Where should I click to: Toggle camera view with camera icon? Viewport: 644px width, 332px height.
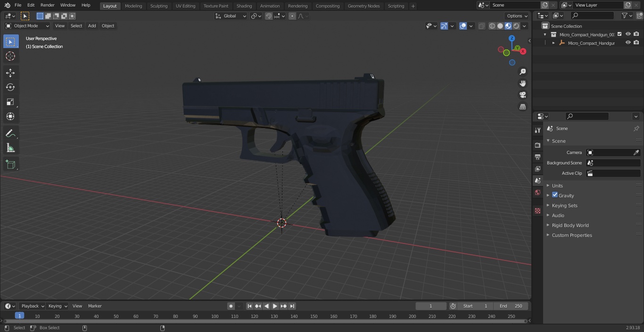pyautogui.click(x=522, y=95)
